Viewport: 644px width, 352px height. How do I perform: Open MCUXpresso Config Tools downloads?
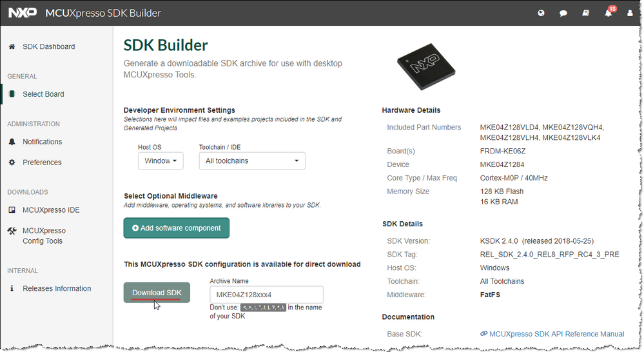pos(44,236)
